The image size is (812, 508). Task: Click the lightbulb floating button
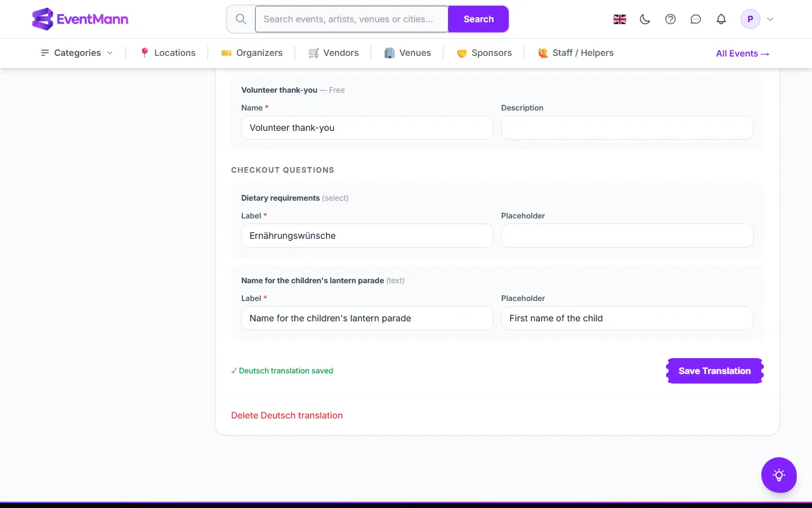coord(779,475)
